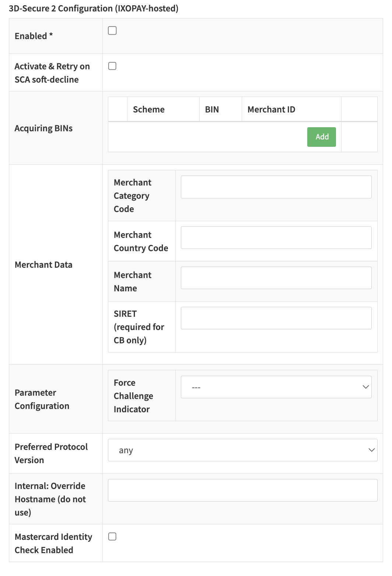Click the Scheme column header
This screenshot has height=576, width=392.
[x=149, y=110]
